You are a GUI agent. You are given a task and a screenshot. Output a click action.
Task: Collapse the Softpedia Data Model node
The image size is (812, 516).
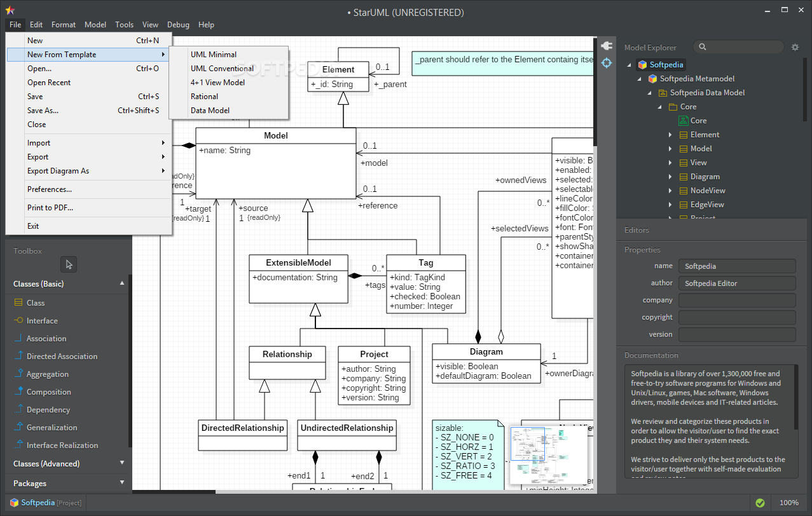650,93
